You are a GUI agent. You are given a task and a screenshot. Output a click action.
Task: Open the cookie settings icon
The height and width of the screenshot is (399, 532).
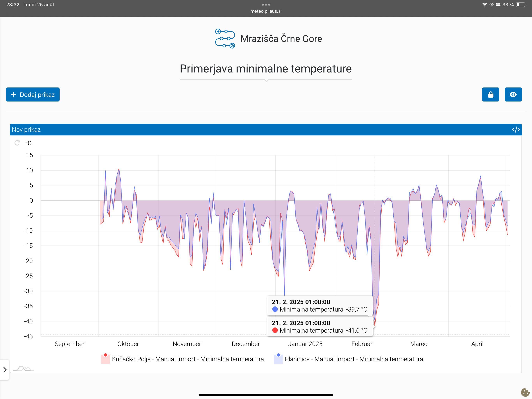(x=525, y=392)
